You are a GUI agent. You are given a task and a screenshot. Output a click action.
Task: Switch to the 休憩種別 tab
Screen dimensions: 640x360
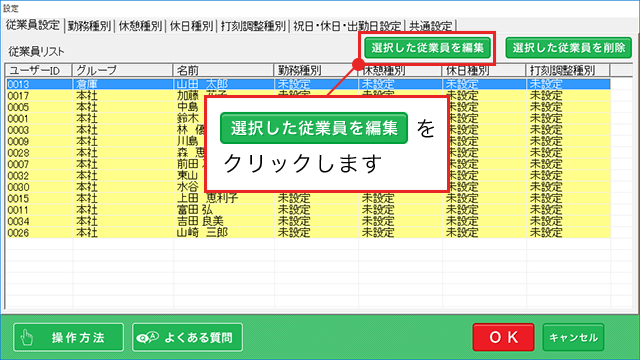[x=140, y=26]
